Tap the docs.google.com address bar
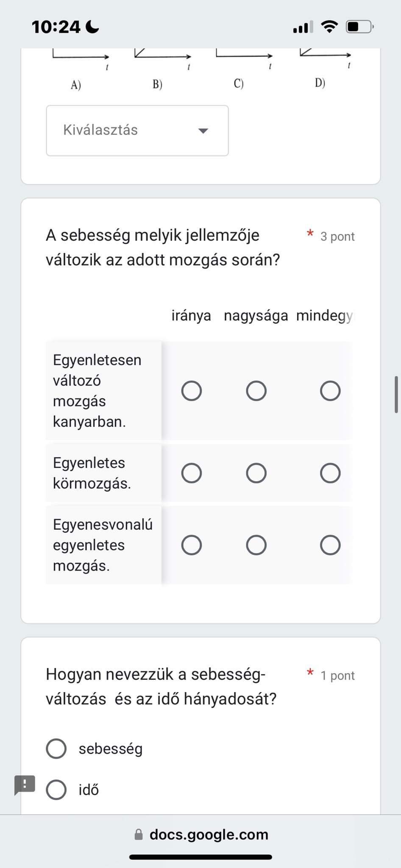The width and height of the screenshot is (401, 868). [200, 835]
